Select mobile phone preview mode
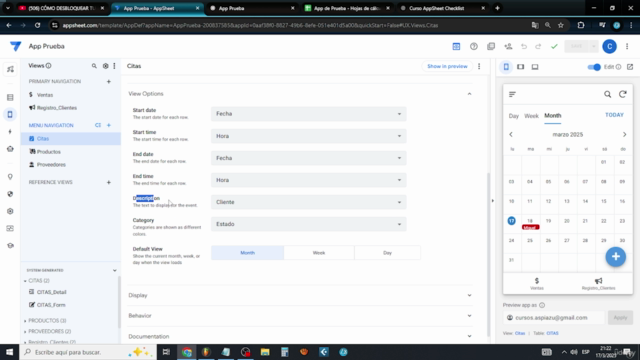The image size is (640, 360). 506,67
